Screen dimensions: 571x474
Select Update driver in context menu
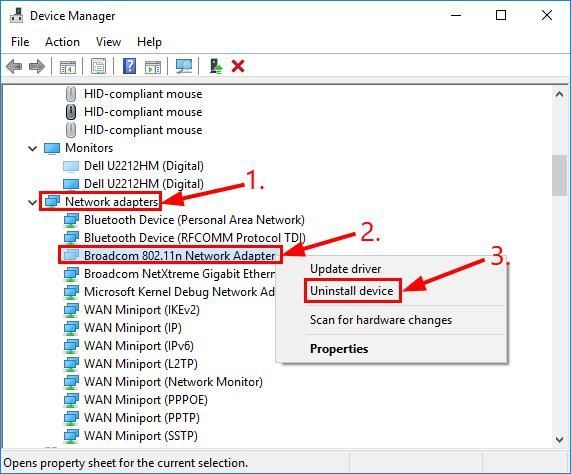(346, 269)
